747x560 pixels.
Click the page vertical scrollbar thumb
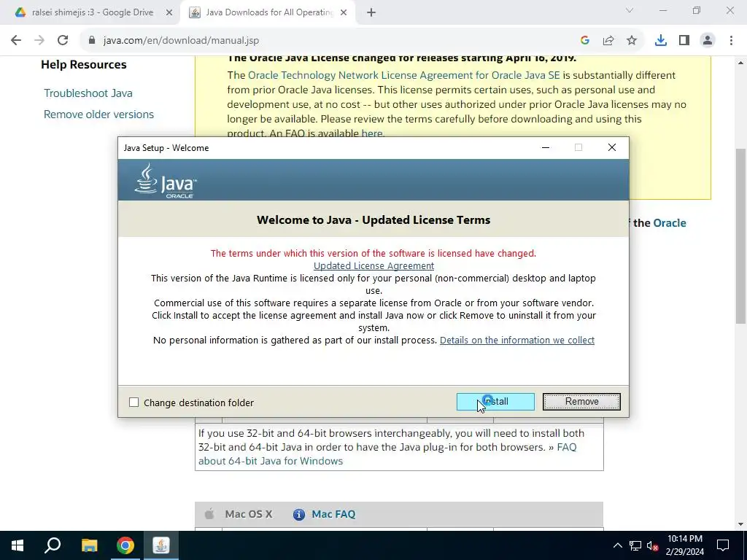[x=740, y=236]
